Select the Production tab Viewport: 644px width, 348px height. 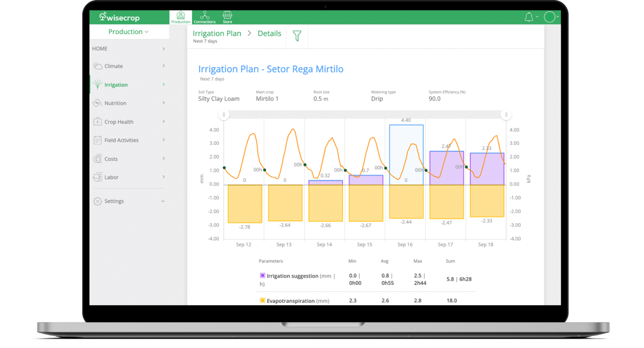coord(181,17)
